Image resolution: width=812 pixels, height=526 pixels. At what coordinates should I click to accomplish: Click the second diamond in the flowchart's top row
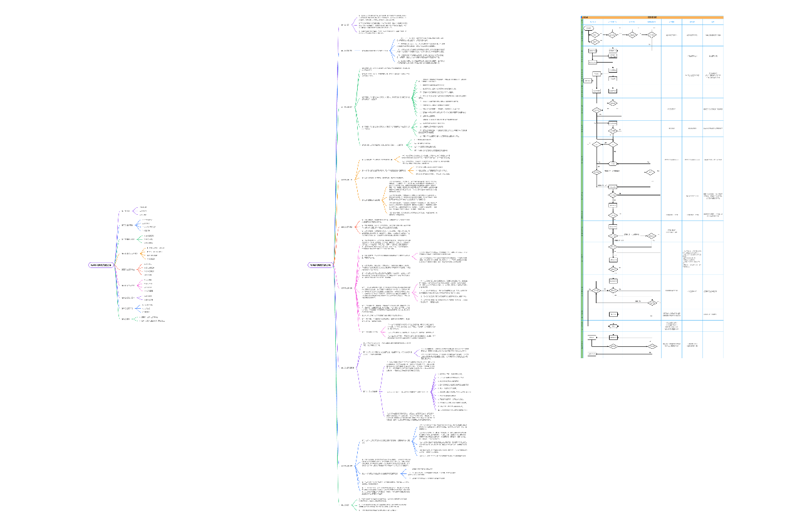click(x=613, y=35)
